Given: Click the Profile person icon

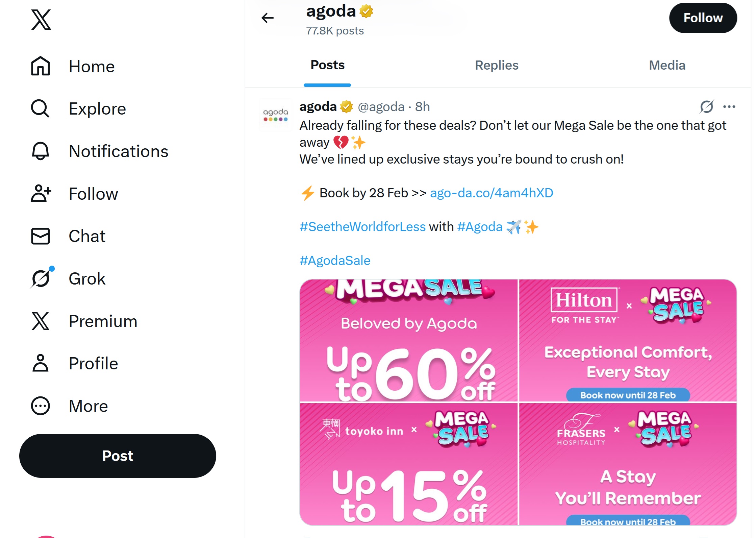Looking at the screenshot, I should click(41, 363).
